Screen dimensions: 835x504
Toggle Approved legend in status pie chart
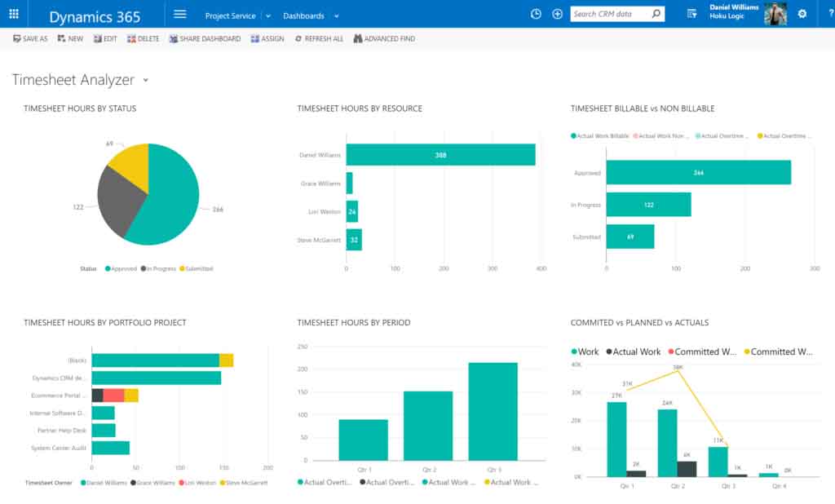tap(120, 267)
